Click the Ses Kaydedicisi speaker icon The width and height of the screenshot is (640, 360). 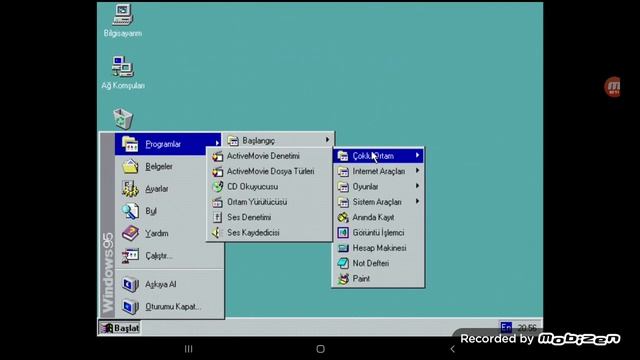point(217,233)
